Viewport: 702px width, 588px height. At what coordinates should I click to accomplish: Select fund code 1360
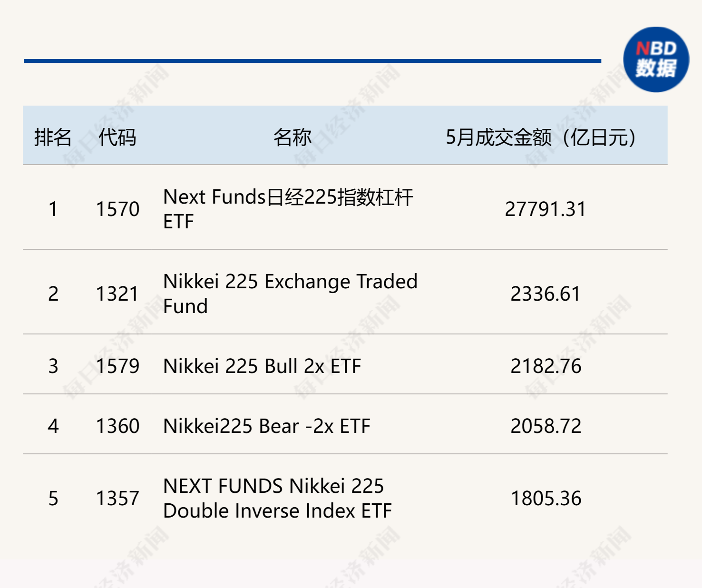click(x=117, y=426)
